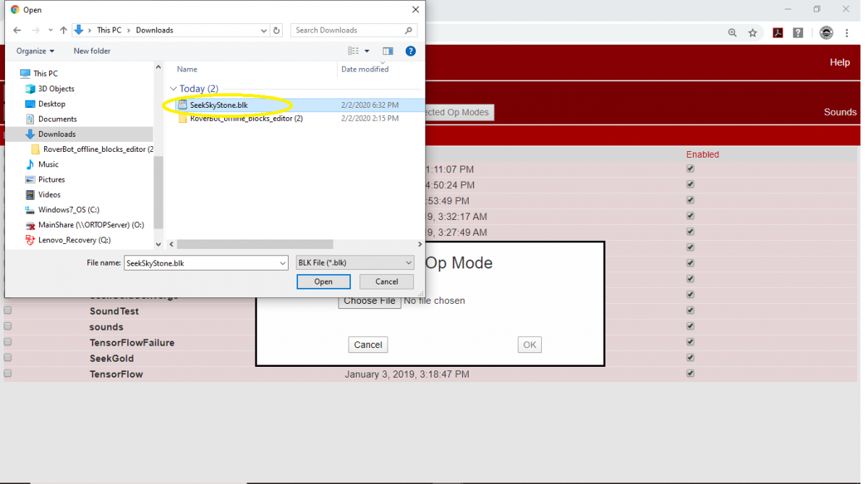Toggle Enabled checkbox for SoundTest

[x=690, y=310]
